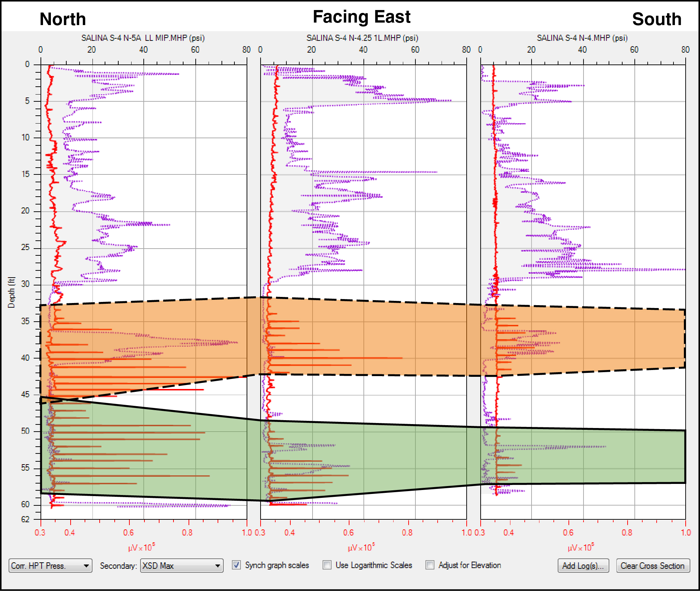The width and height of the screenshot is (700, 591).
Task: Open the Corr. HPT Press. dropdown
Action: coord(50,566)
